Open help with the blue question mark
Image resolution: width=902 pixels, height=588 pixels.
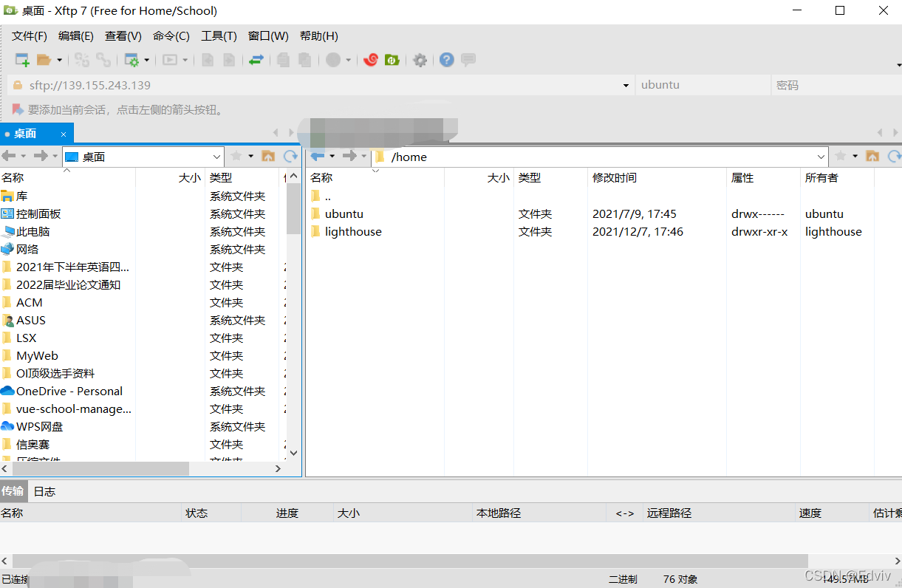tap(446, 60)
